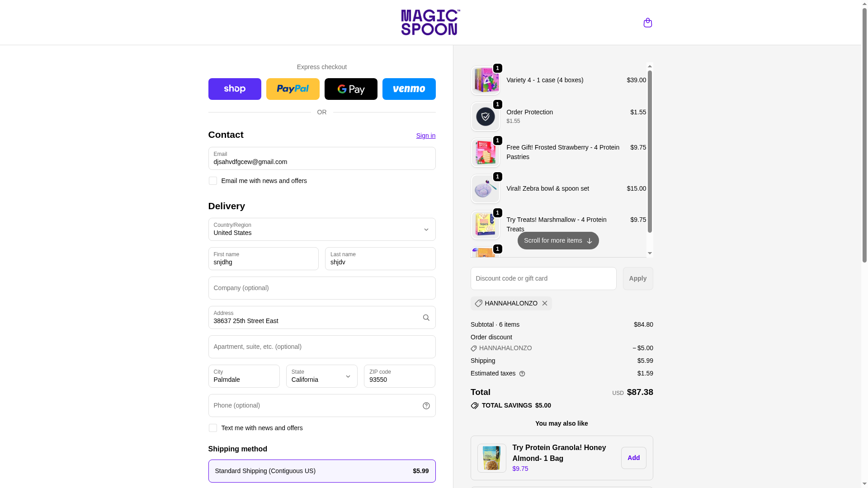The height and width of the screenshot is (488, 868).
Task: Check out with Venmo
Action: point(409,89)
